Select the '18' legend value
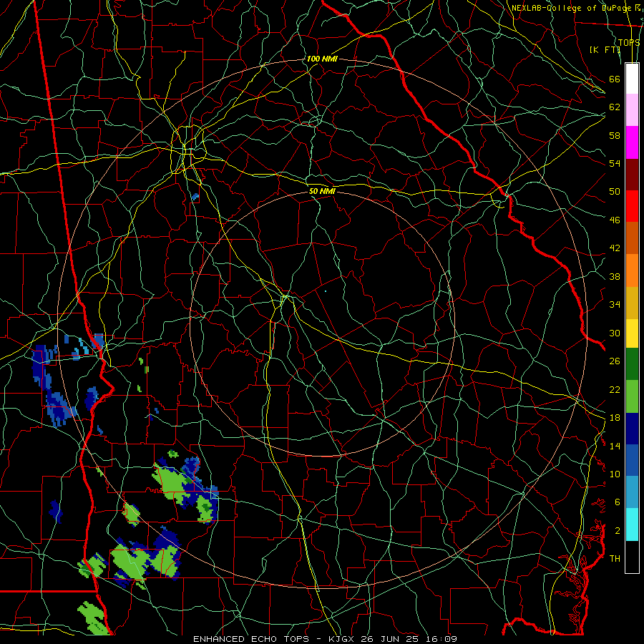This screenshot has width=644, height=644. [615, 418]
